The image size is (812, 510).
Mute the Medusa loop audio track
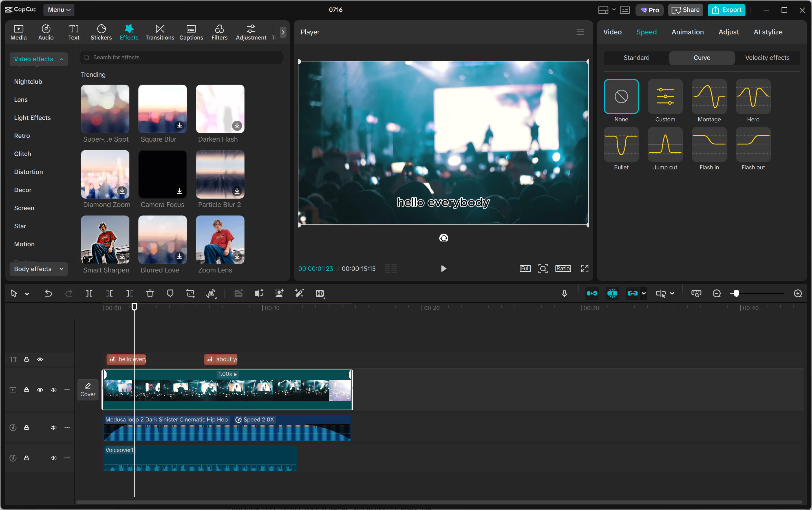tap(53, 427)
